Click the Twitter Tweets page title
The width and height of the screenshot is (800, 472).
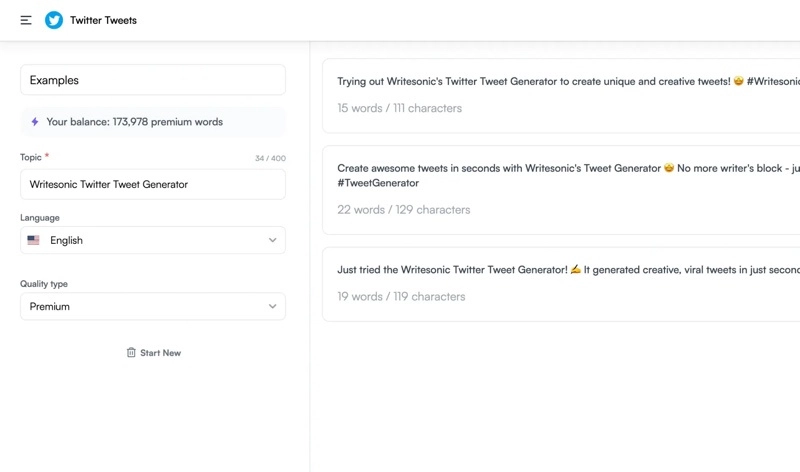click(103, 20)
